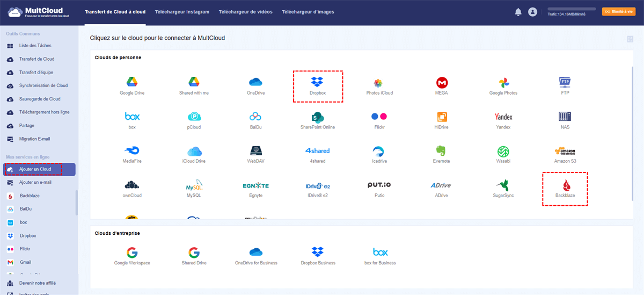The image size is (644, 295).
Task: Connect Google Workspace enterprise cloud
Action: (x=132, y=252)
